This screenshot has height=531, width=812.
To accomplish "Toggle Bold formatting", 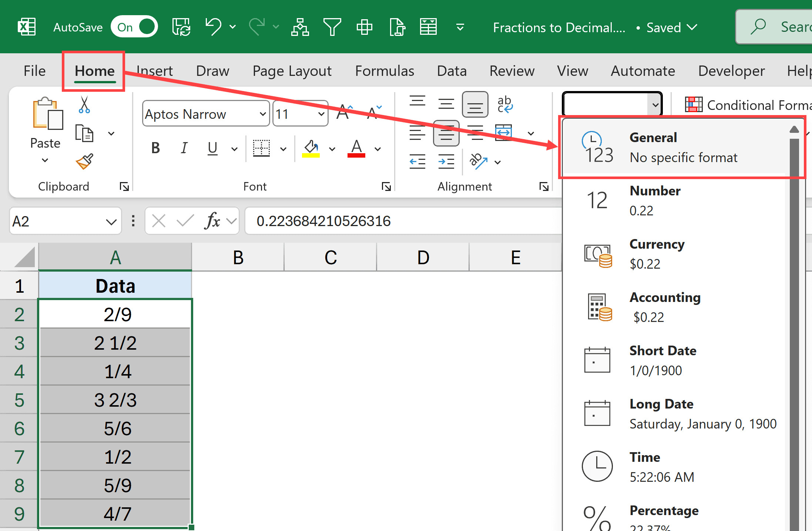I will [155, 148].
